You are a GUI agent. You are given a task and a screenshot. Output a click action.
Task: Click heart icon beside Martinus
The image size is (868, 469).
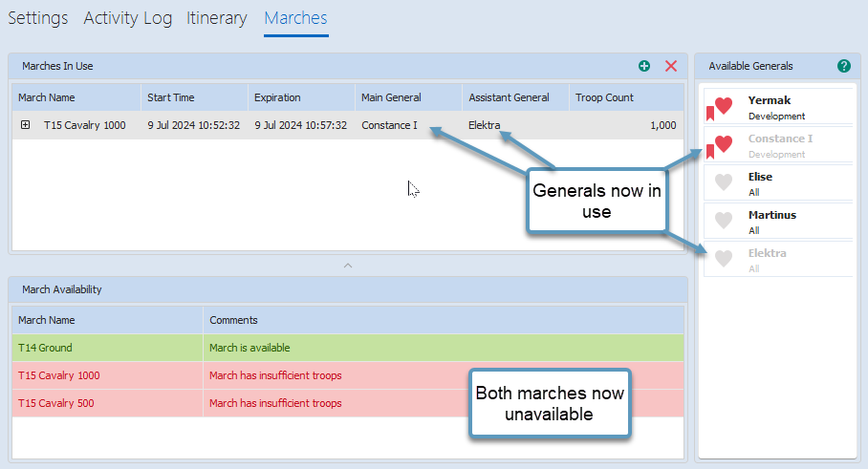click(725, 221)
